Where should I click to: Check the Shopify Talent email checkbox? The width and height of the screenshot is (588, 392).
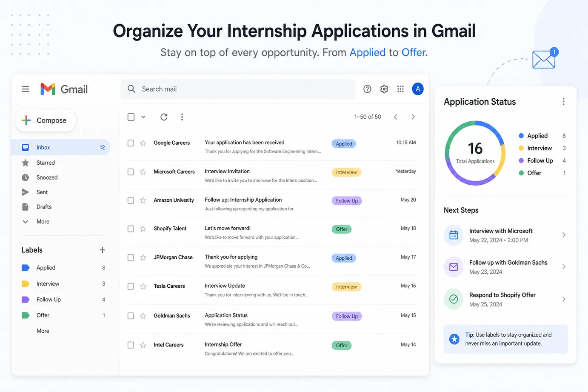click(131, 229)
